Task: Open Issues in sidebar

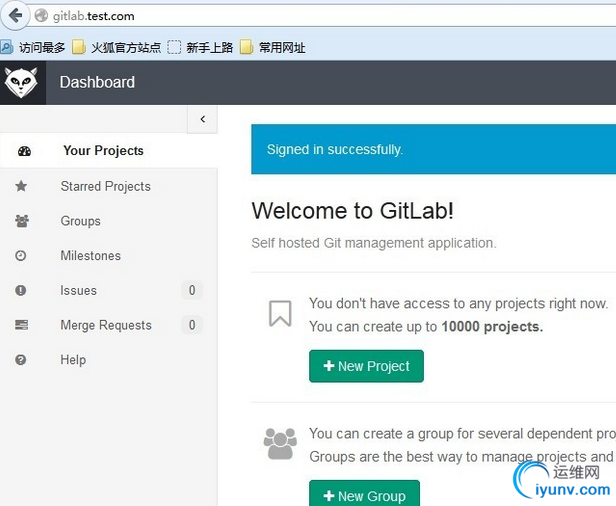Action: coord(79,290)
